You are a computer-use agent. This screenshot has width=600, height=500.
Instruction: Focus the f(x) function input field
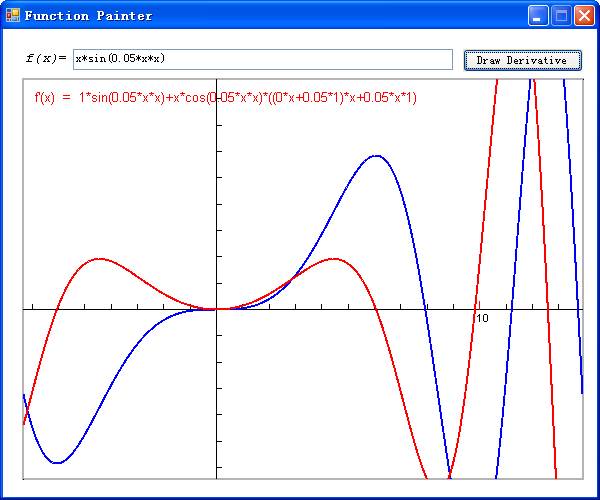[x=263, y=59]
